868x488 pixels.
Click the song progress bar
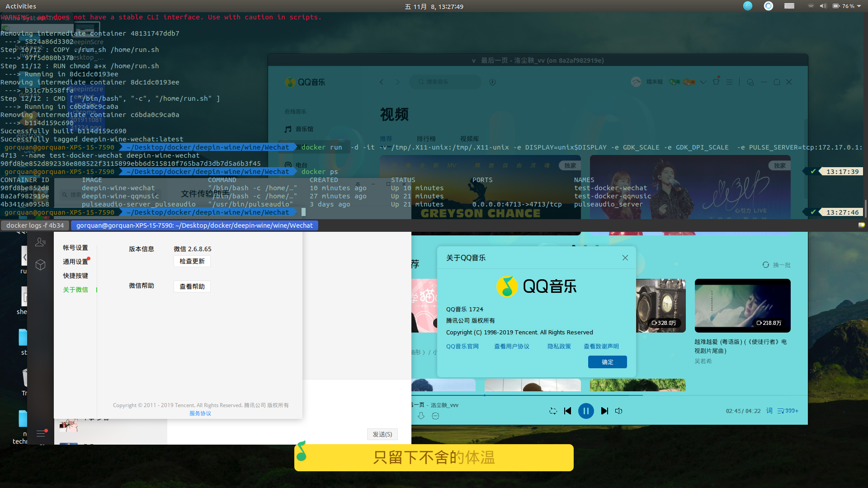pyautogui.click(x=588, y=395)
